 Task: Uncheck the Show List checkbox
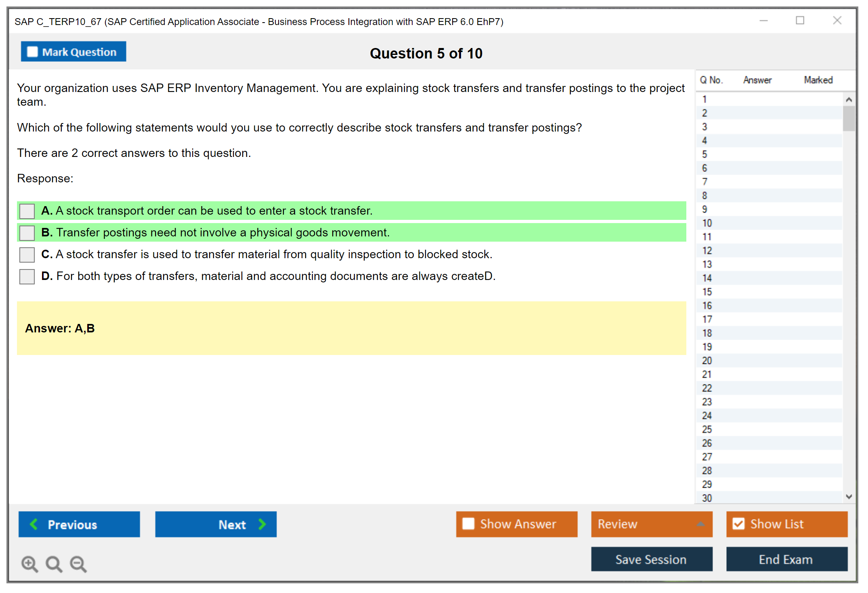(x=738, y=524)
